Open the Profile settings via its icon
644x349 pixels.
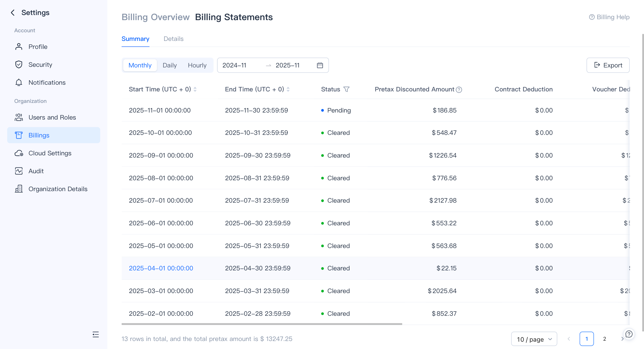pos(19,47)
